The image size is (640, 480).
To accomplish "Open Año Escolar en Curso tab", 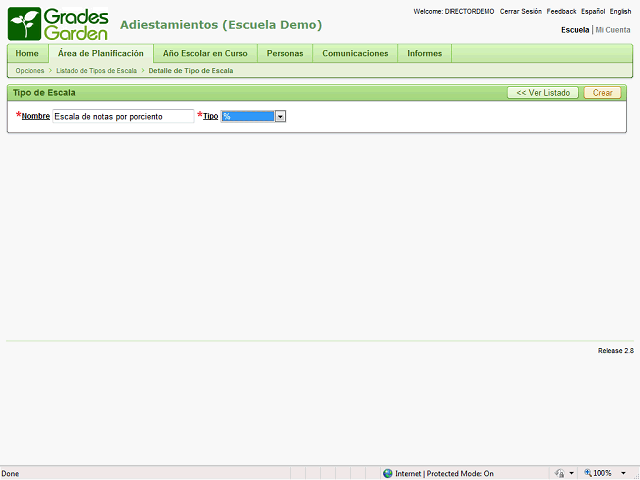I will pos(205,53).
